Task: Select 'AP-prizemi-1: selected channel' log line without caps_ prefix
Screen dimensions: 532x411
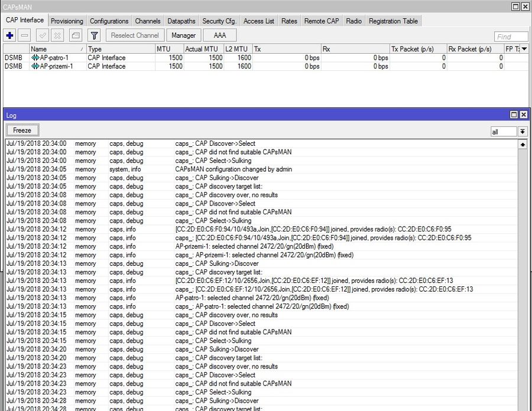Action: coord(254,246)
